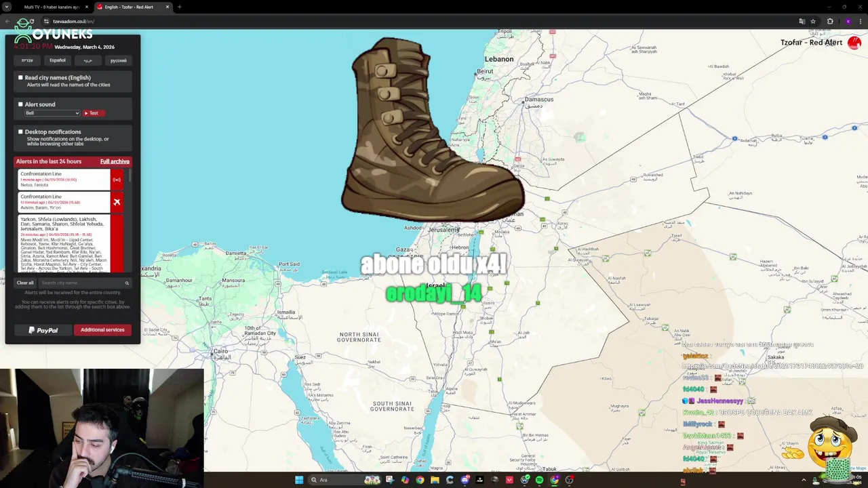The width and height of the screenshot is (868, 488).
Task: Click the search magnifier in the city search box
Action: coord(127,283)
